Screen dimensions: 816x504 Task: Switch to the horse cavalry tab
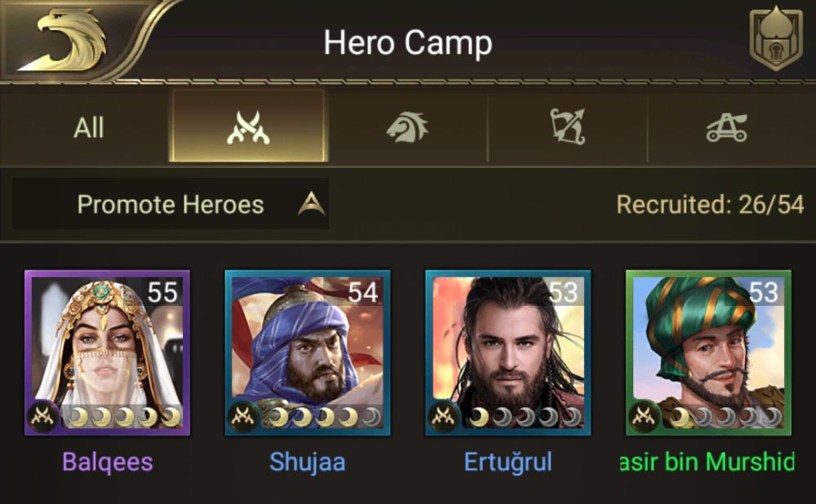tap(407, 127)
